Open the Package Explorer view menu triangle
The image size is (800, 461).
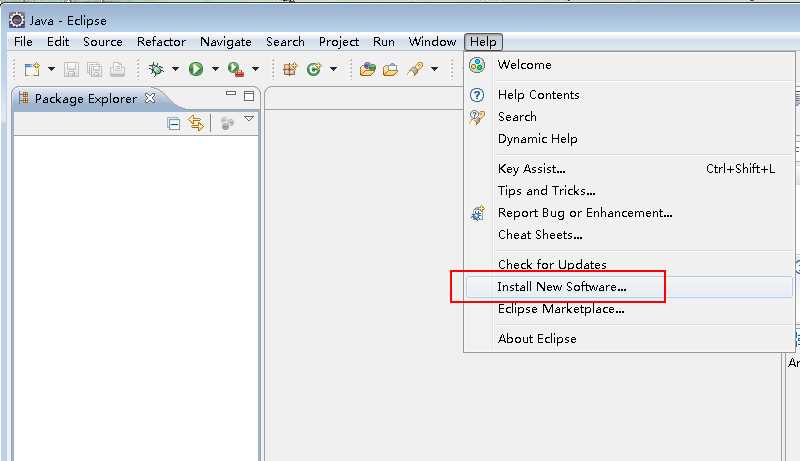click(249, 118)
